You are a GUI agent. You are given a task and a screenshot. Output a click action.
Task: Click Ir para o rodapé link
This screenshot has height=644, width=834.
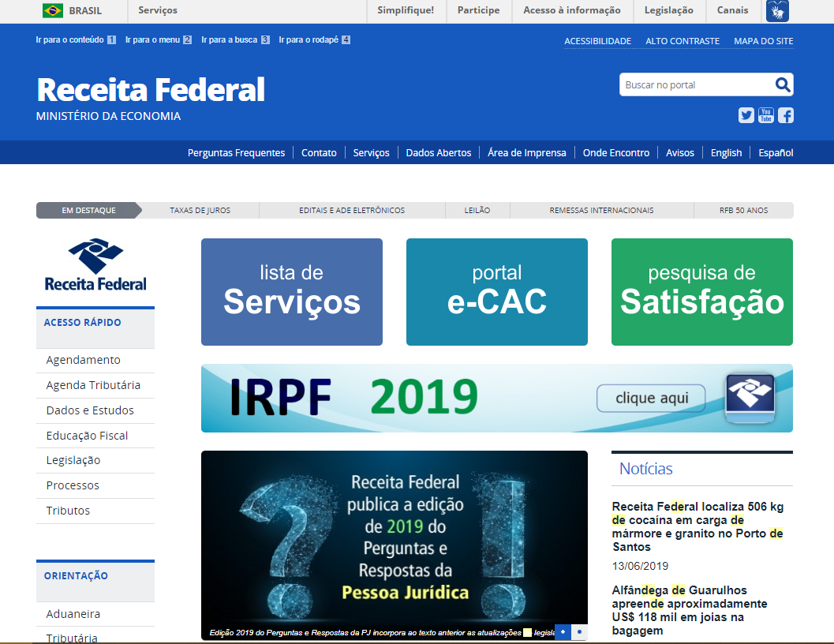pos(314,40)
